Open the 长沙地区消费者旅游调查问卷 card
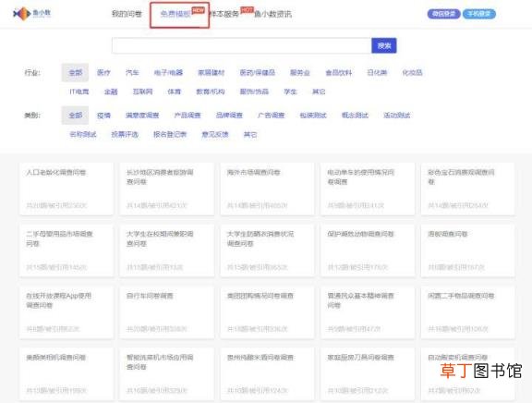Image resolution: width=532 pixels, height=403 pixels. point(167,189)
